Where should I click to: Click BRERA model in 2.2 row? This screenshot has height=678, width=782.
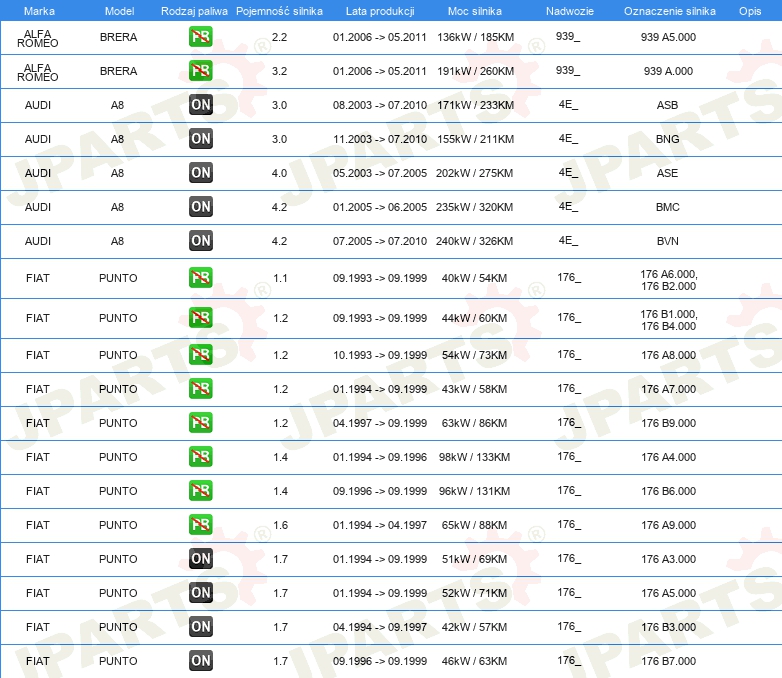click(118, 37)
